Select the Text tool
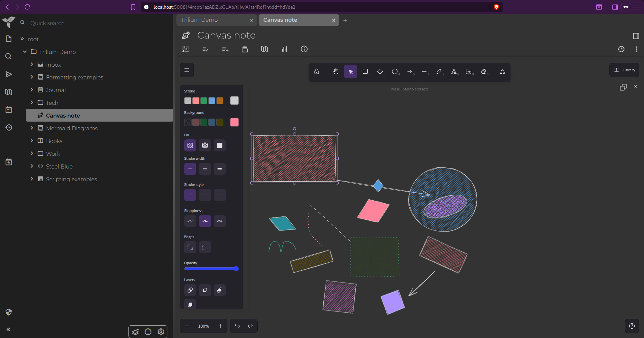 (x=454, y=71)
